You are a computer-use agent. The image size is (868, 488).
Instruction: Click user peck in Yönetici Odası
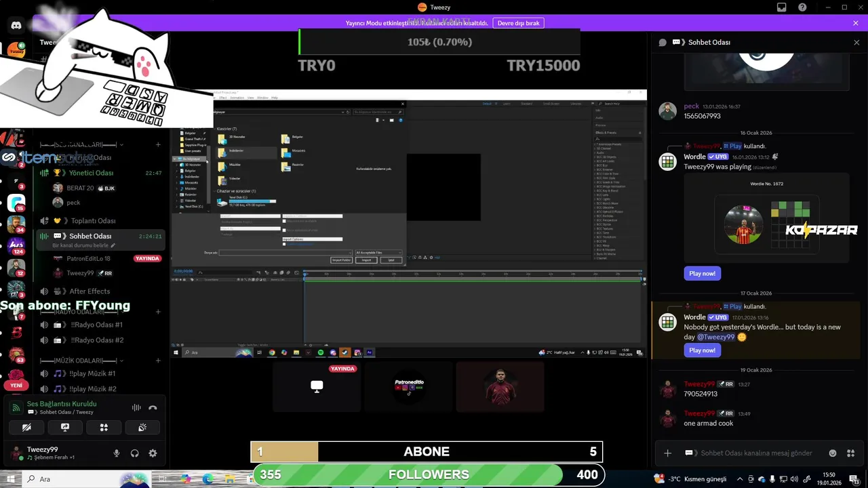tap(73, 202)
